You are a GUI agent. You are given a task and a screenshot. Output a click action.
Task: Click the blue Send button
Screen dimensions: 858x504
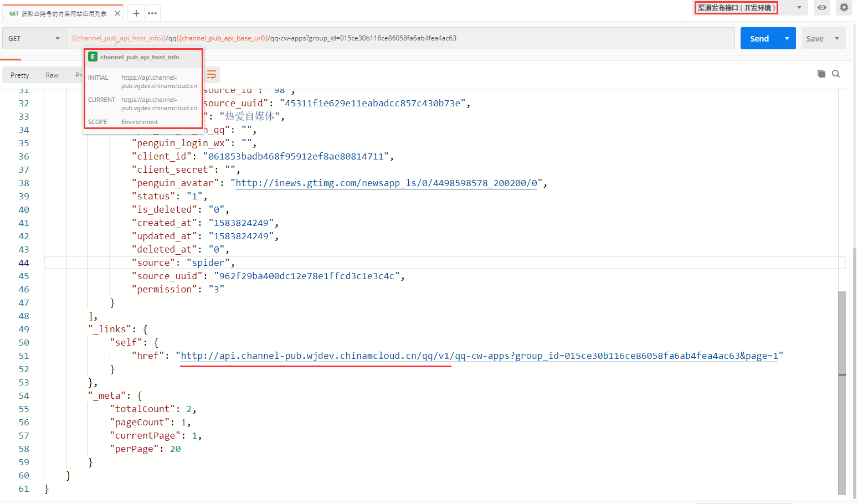[759, 39]
